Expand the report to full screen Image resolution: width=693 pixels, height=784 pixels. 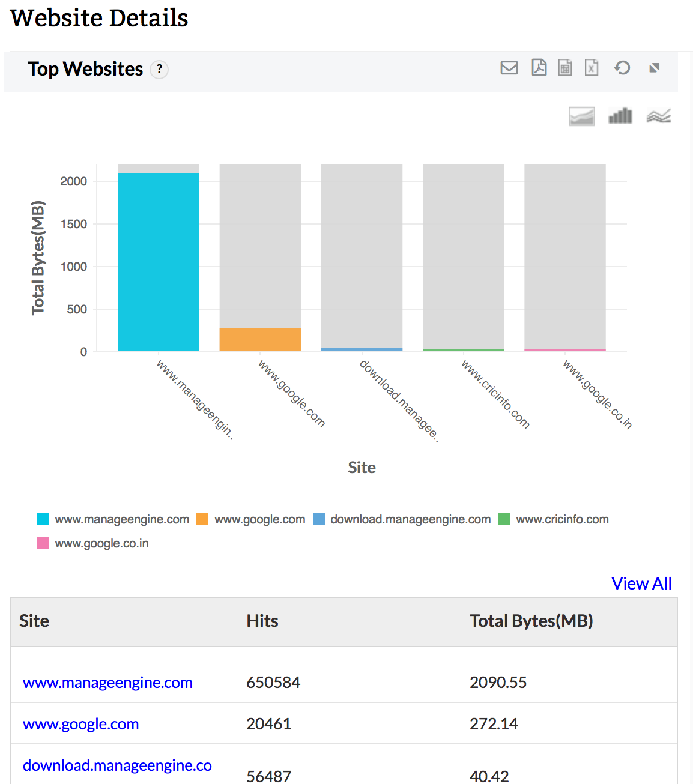click(x=654, y=68)
